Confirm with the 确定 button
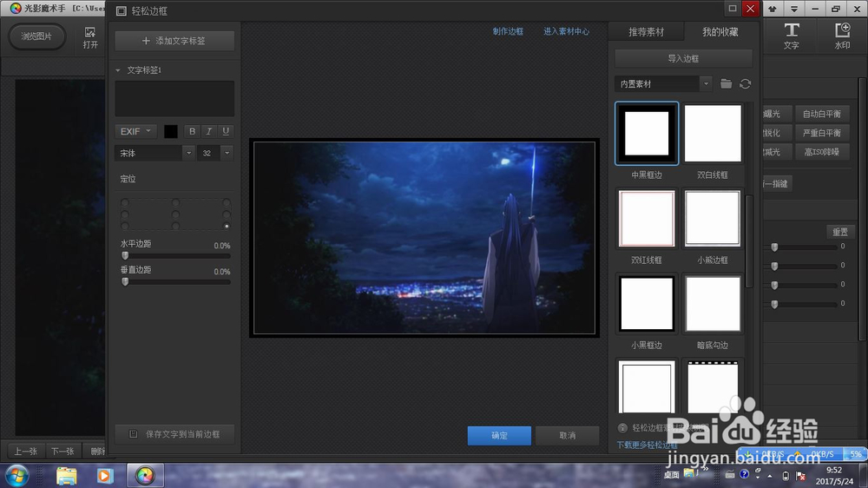The image size is (868, 488). (499, 435)
